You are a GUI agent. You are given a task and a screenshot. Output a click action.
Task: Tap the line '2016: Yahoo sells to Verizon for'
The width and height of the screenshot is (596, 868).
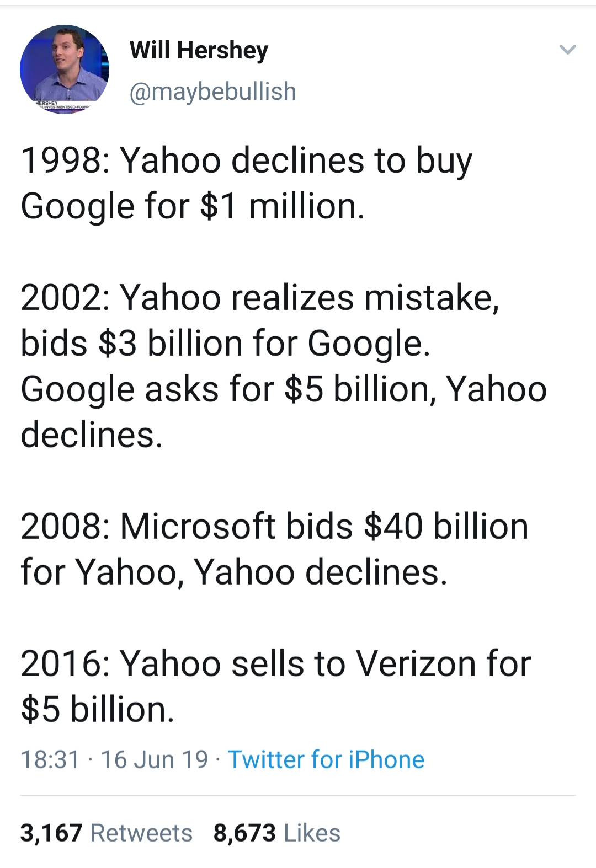click(275, 663)
